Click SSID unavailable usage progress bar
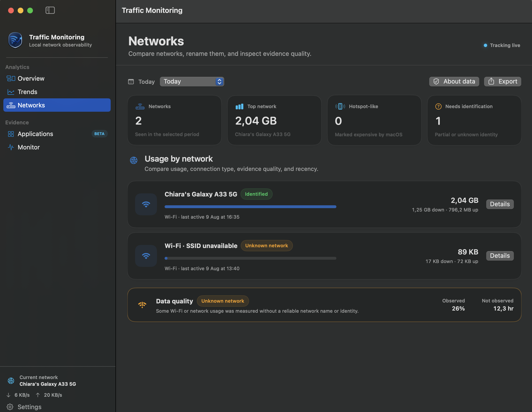Viewport: 532px width, 412px height. coord(250,258)
